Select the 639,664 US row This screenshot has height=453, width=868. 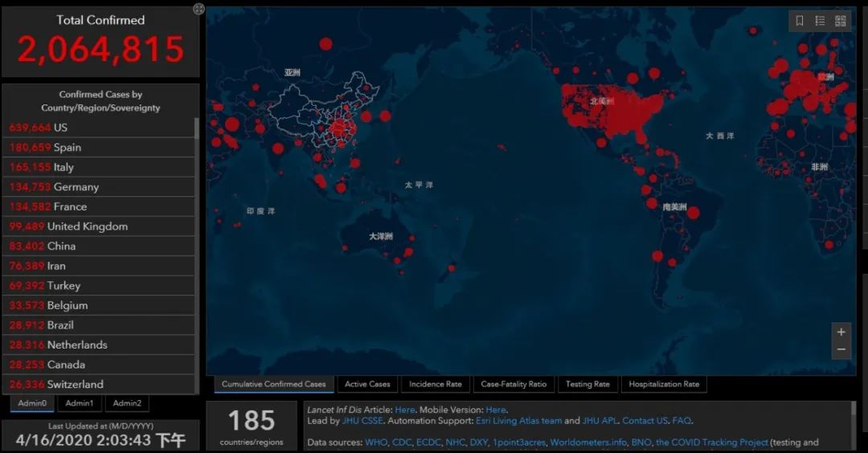pyautogui.click(x=99, y=128)
